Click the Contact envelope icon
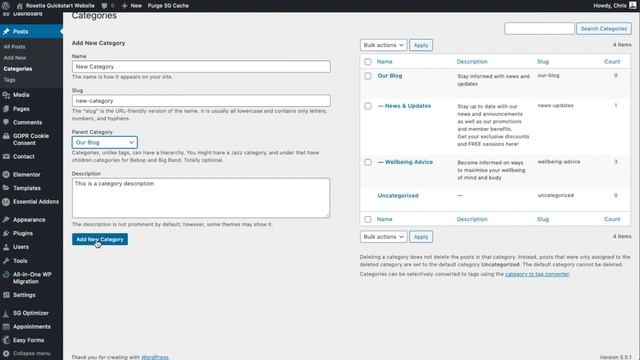Screen dimensions: 640x360 [x=6, y=156]
